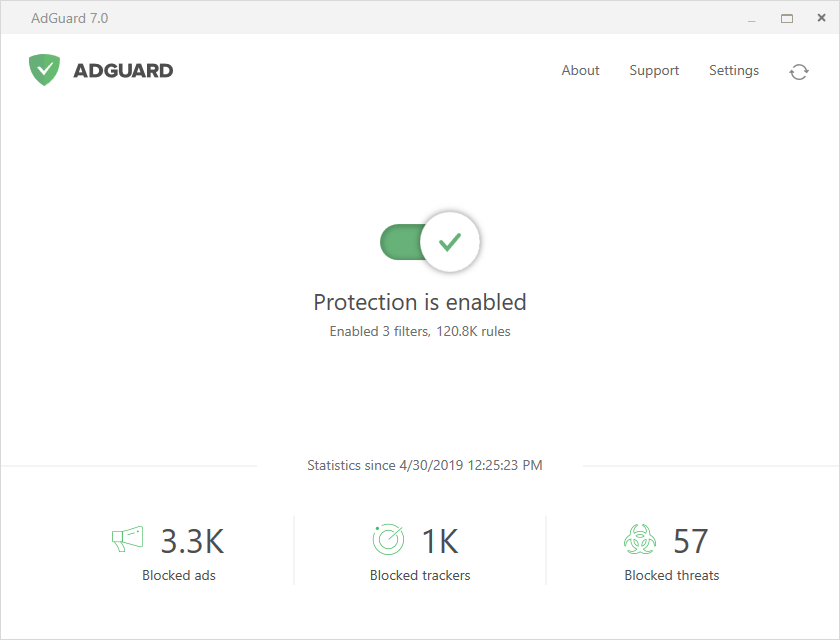The image size is (840, 640).
Task: Open the About menu item
Action: (580, 71)
